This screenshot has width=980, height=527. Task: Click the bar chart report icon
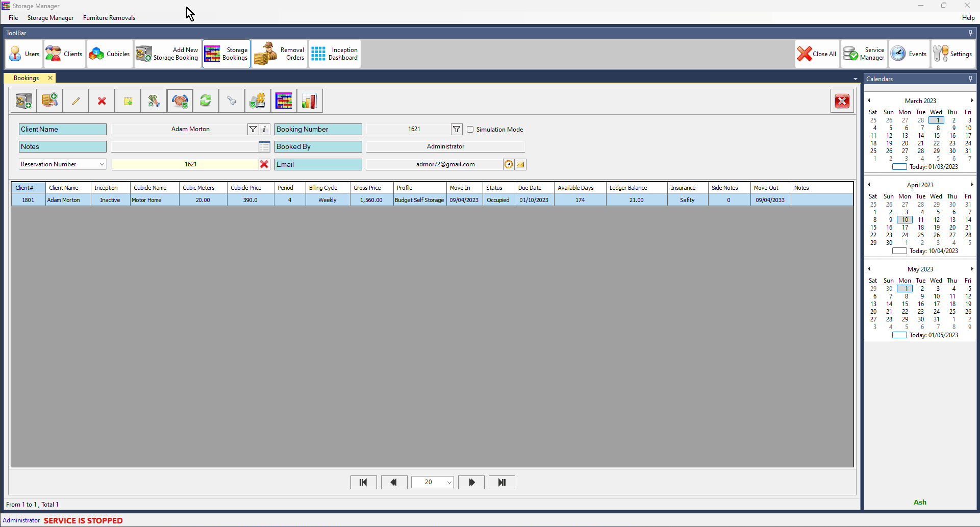309,101
